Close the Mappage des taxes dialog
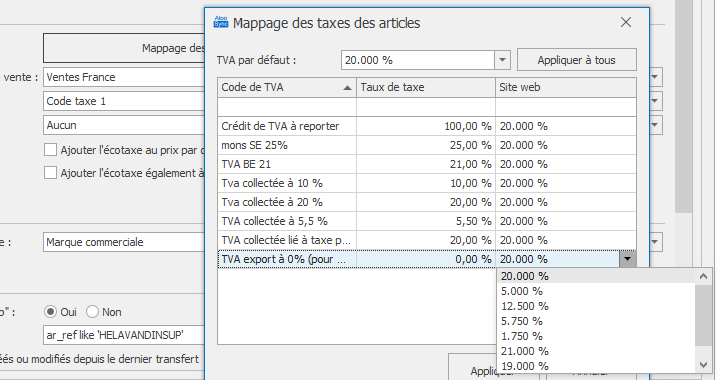 625,22
